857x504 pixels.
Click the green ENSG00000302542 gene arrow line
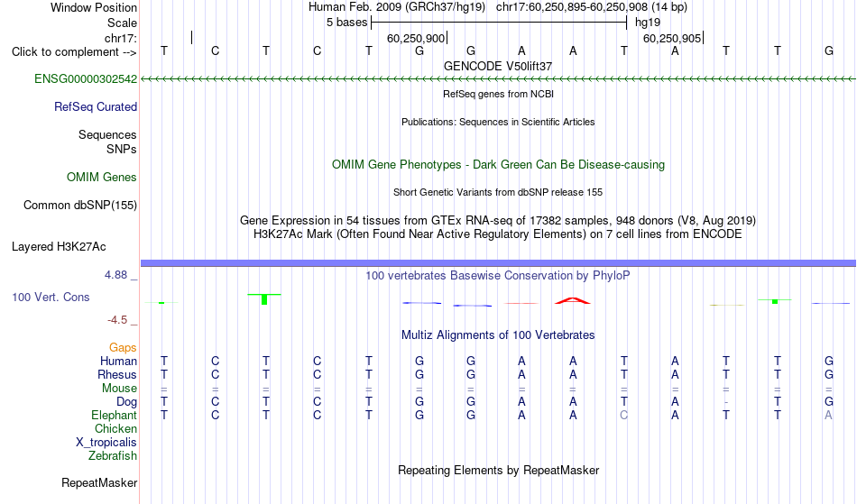pyautogui.click(x=499, y=79)
